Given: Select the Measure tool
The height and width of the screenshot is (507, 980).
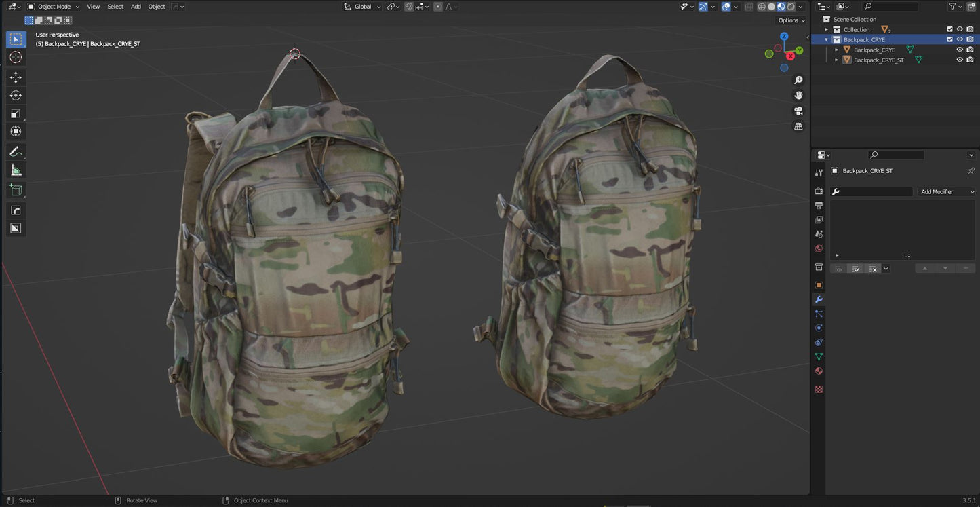Looking at the screenshot, I should tap(16, 169).
